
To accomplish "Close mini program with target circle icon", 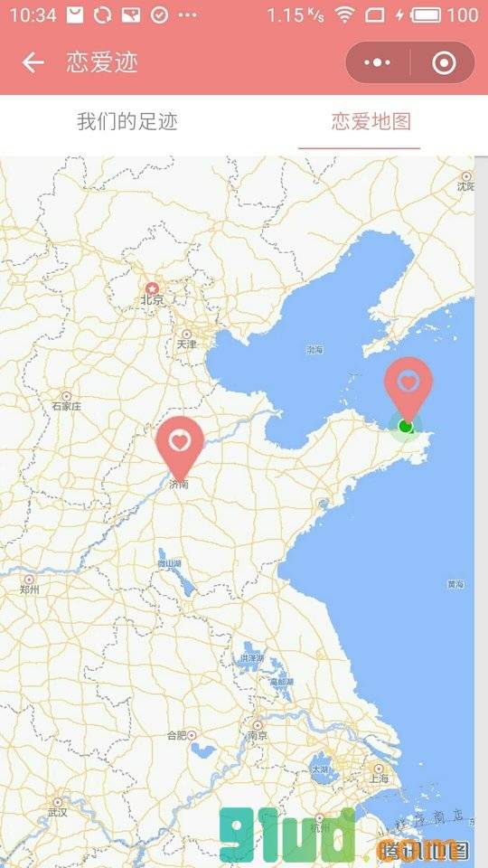I will tap(444, 62).
